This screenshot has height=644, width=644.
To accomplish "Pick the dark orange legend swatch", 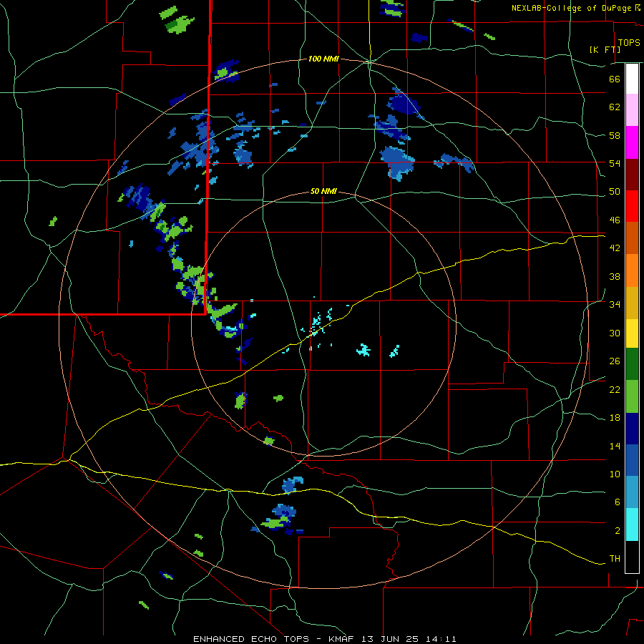I will [x=632, y=238].
